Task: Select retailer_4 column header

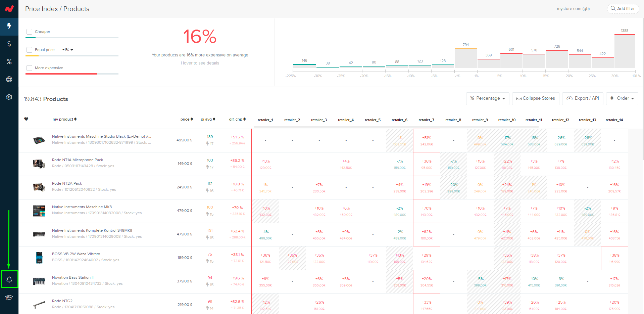Action: point(346,120)
